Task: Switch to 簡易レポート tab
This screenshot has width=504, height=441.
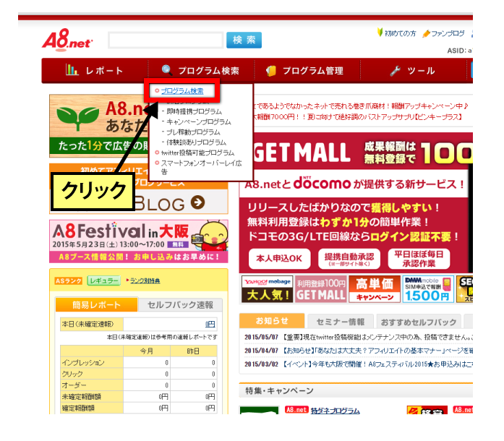Action: point(96,304)
